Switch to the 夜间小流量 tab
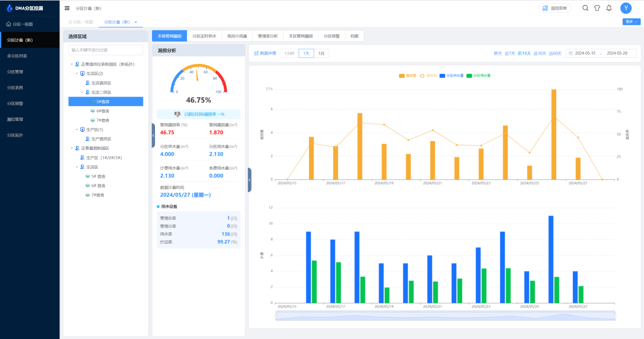644x339 pixels. pos(237,36)
